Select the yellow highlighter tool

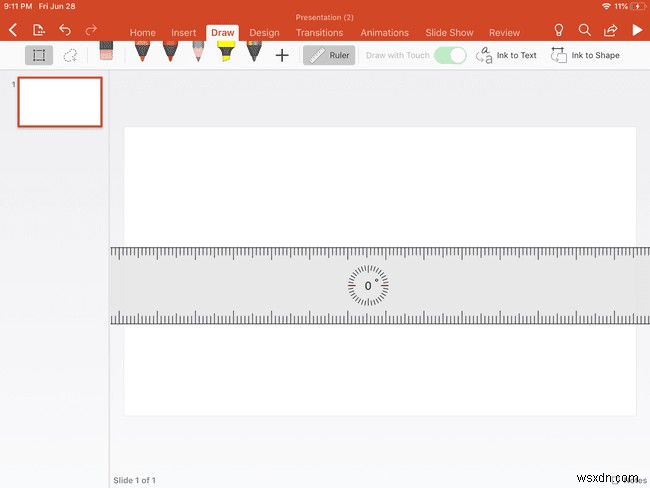click(x=226, y=51)
